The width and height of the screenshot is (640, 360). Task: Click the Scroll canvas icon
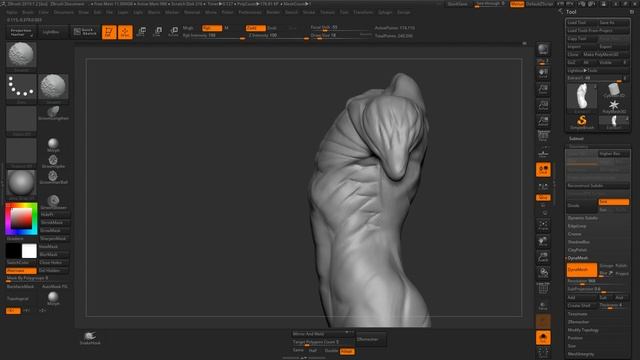pos(543,73)
